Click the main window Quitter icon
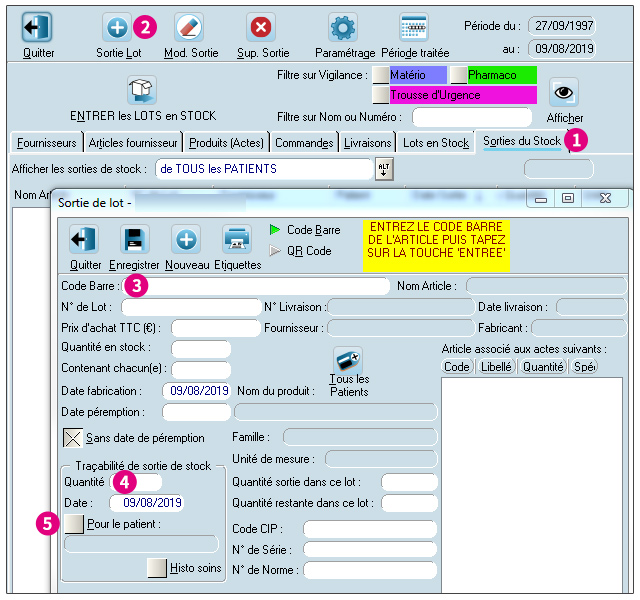The image size is (640, 600). [37, 27]
